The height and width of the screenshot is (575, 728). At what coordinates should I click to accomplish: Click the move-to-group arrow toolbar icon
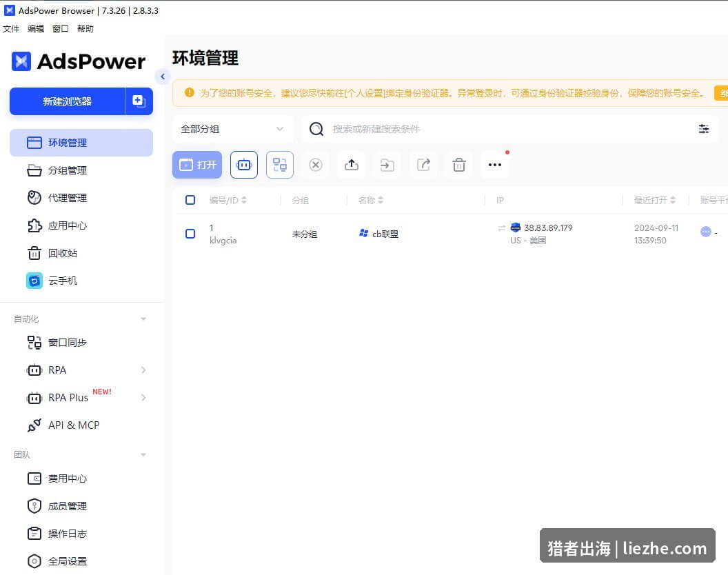(387, 165)
